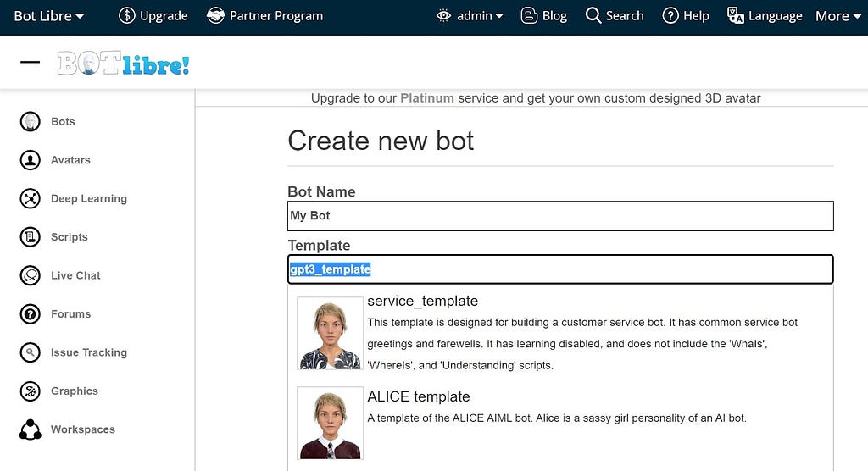Open Live Chat in the sidebar
The height and width of the screenshot is (471, 868).
pos(75,275)
